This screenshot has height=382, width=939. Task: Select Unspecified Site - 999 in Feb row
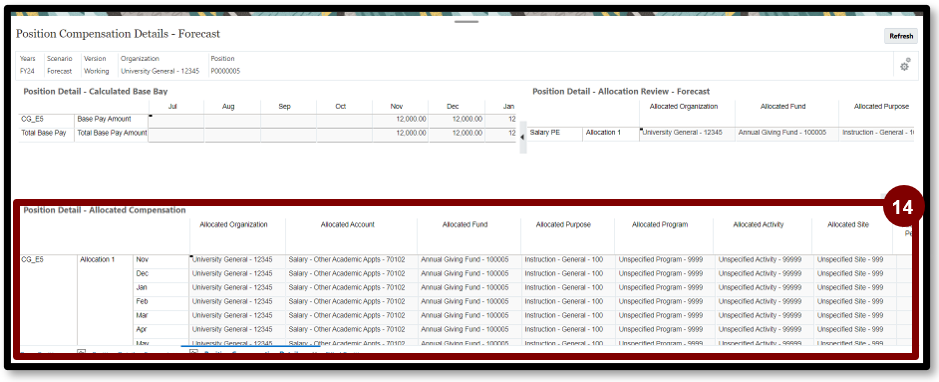pyautogui.click(x=854, y=301)
